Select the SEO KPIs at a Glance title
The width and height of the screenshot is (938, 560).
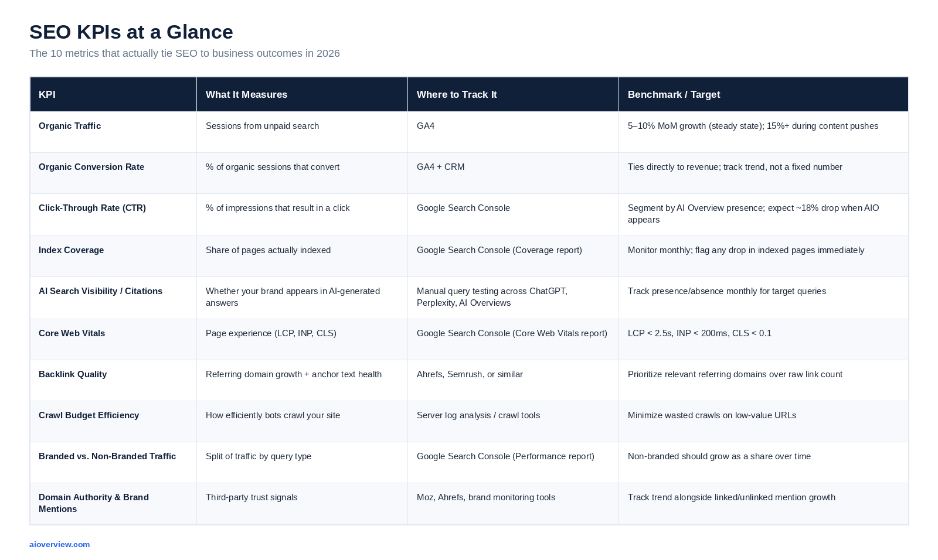131,32
